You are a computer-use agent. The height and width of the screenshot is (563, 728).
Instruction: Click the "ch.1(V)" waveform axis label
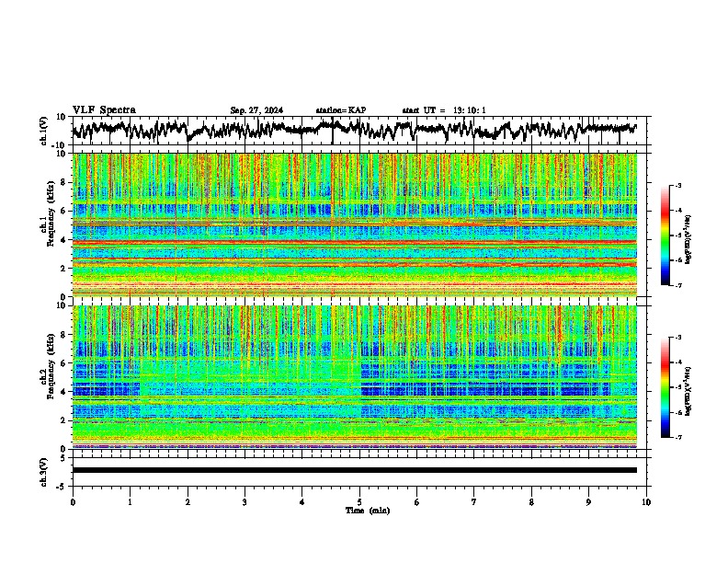(x=44, y=131)
